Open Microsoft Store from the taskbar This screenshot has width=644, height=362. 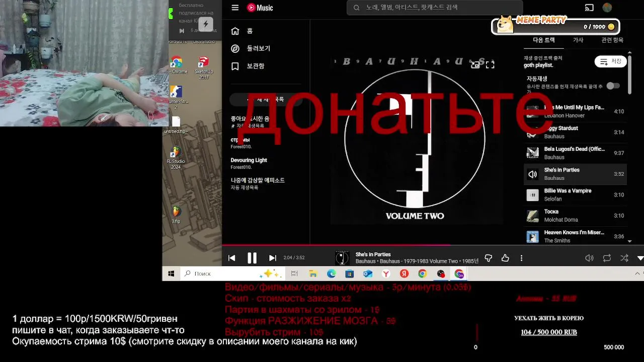(x=350, y=274)
